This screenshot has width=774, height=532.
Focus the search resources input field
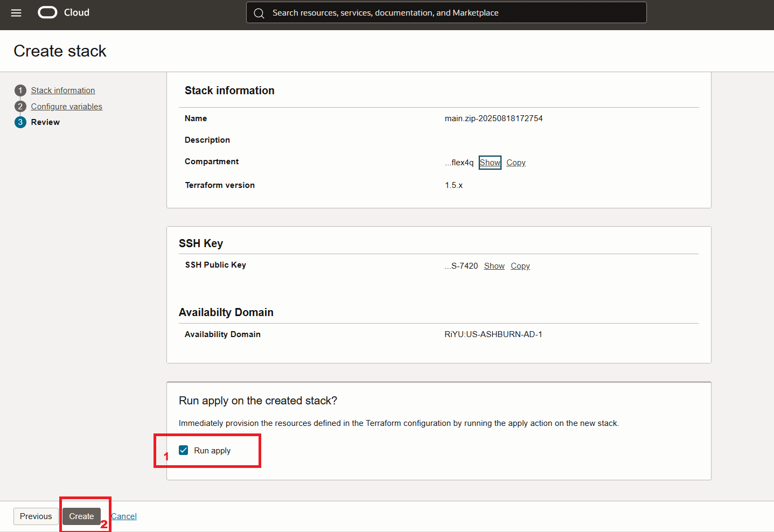(447, 12)
